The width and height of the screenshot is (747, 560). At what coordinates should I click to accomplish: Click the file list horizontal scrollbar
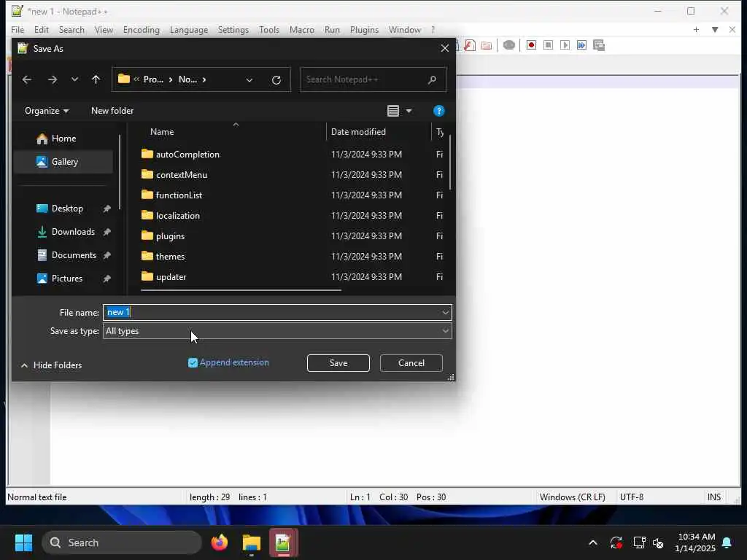pyautogui.click(x=241, y=289)
